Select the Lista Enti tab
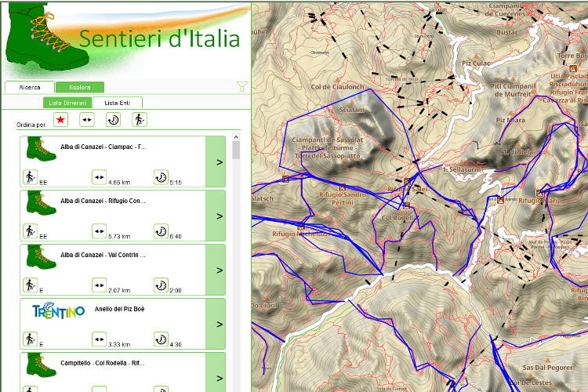The width and height of the screenshot is (588, 392). point(118,103)
